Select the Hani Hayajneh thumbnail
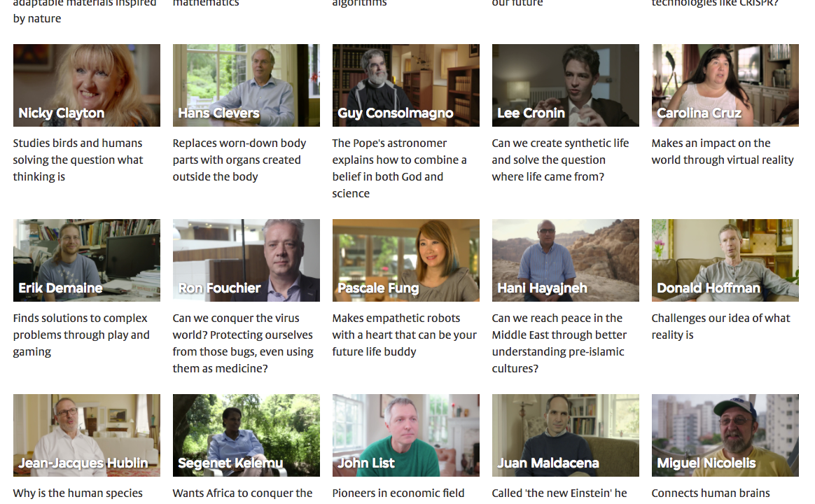Screen dimensions: 815x504 (x=566, y=260)
